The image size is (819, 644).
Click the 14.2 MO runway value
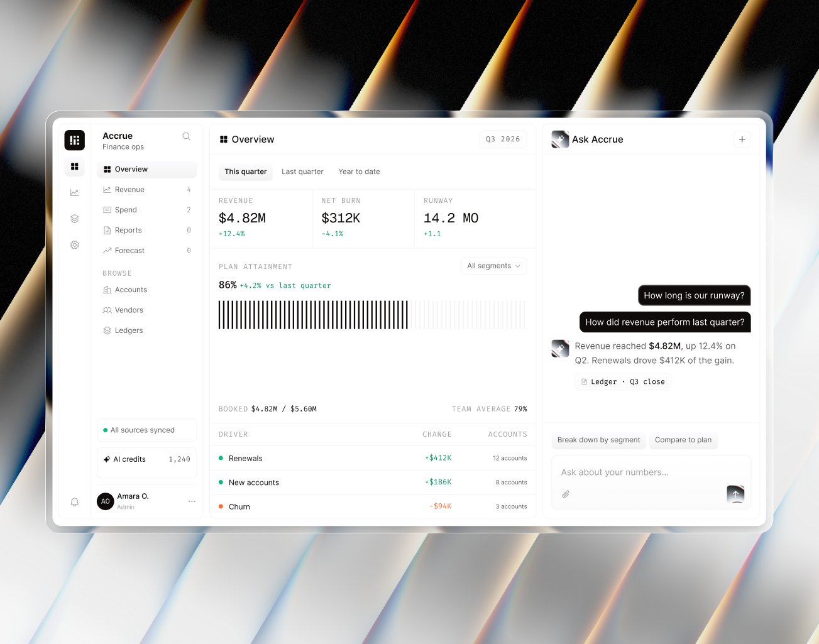tap(451, 218)
